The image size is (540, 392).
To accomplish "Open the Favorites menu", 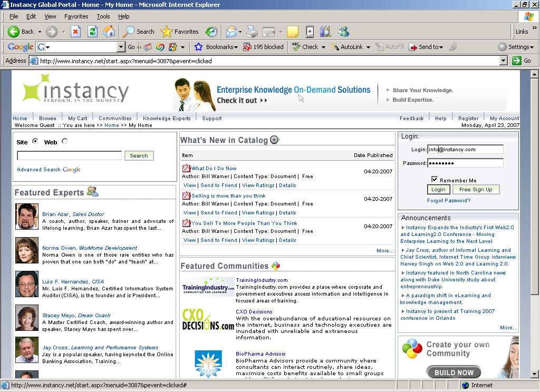I will tap(76, 16).
